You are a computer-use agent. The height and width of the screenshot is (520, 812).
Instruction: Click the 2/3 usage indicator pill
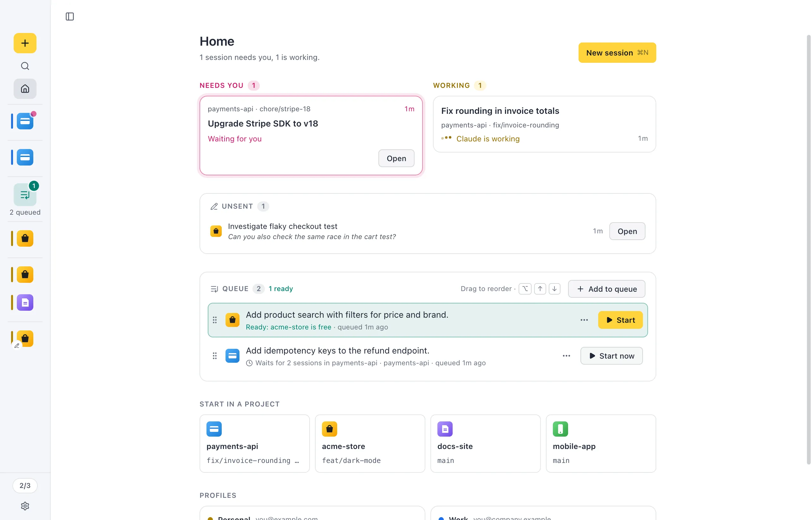[25, 485]
